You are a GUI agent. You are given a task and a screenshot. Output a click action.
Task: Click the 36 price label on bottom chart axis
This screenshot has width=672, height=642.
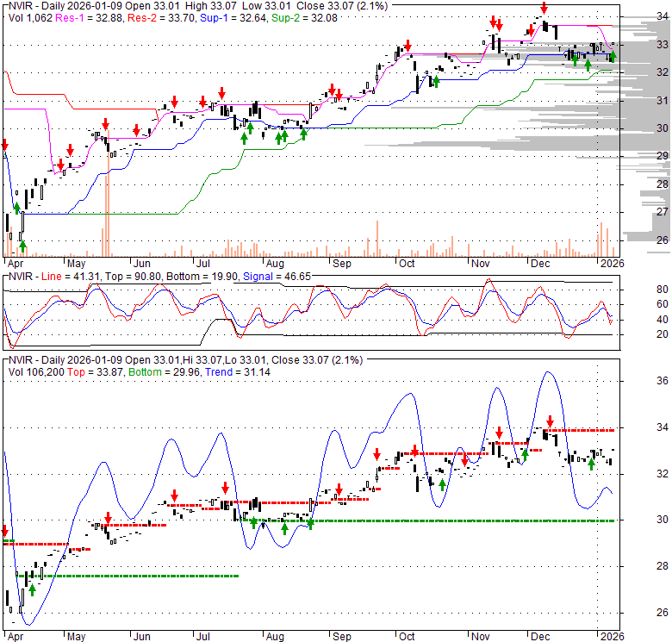pyautogui.click(x=639, y=381)
